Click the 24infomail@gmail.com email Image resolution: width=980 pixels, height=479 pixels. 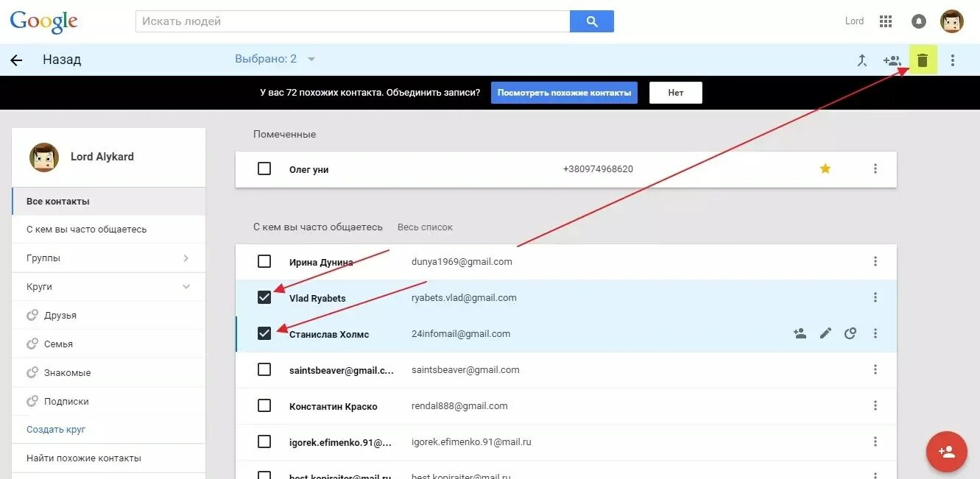click(x=461, y=333)
